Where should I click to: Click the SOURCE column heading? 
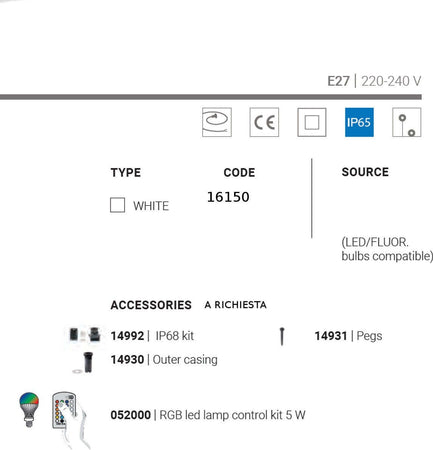(x=365, y=172)
